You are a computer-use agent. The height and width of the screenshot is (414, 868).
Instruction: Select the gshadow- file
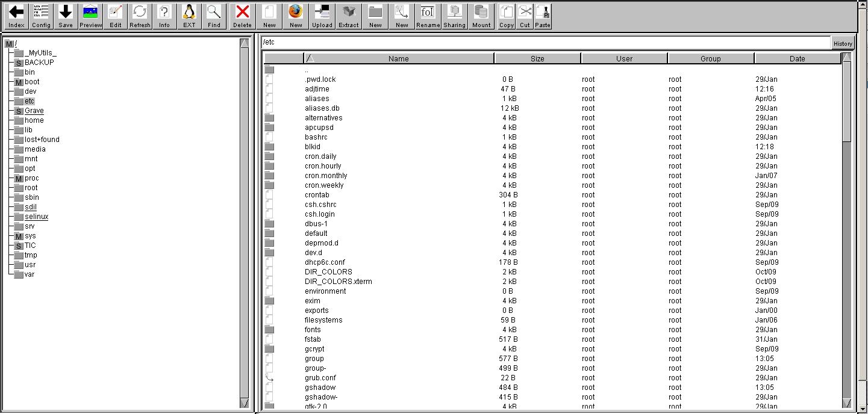click(552, 397)
